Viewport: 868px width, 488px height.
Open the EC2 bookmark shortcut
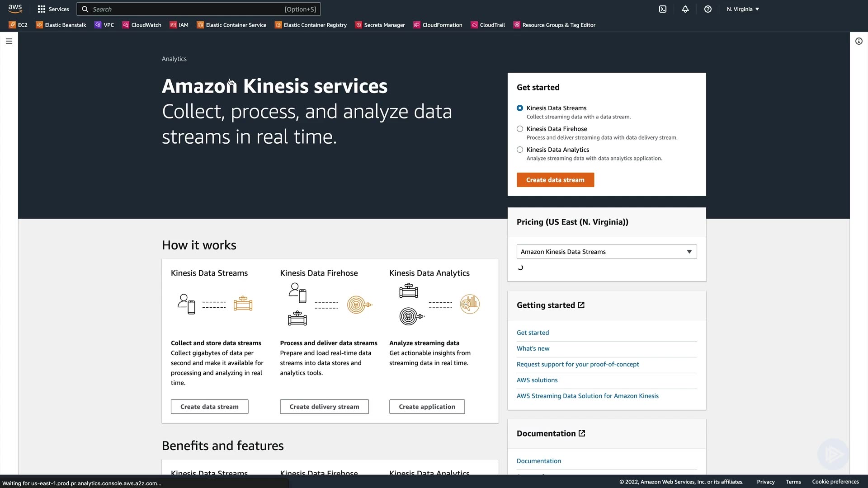click(18, 25)
